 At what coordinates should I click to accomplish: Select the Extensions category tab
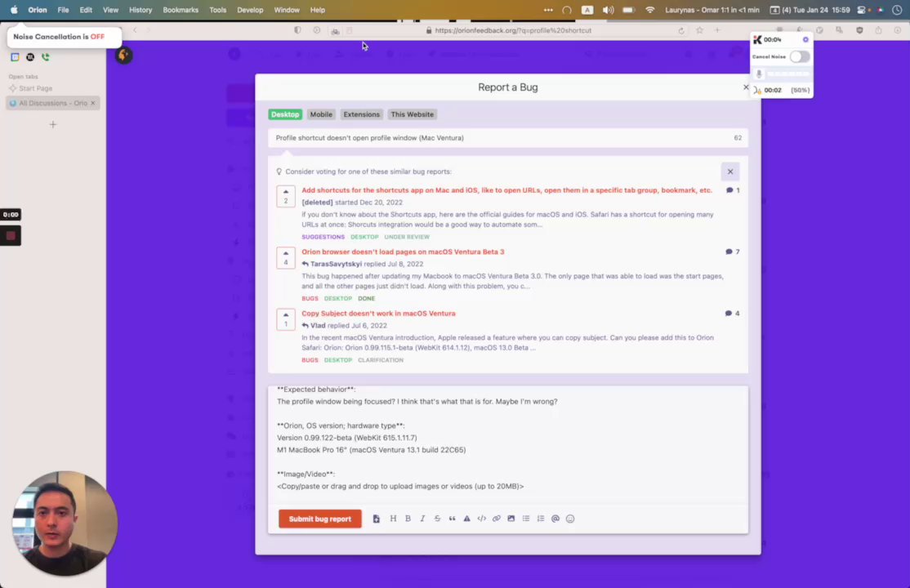pyautogui.click(x=362, y=114)
